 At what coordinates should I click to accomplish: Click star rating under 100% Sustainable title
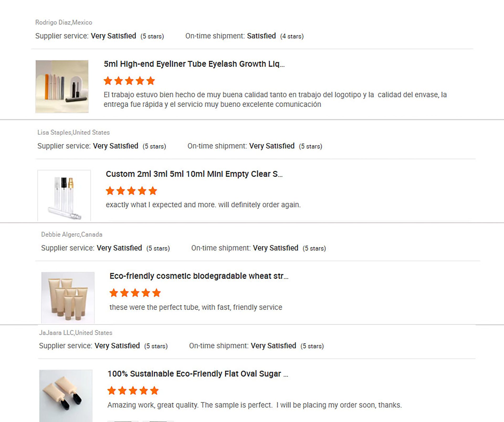click(133, 391)
